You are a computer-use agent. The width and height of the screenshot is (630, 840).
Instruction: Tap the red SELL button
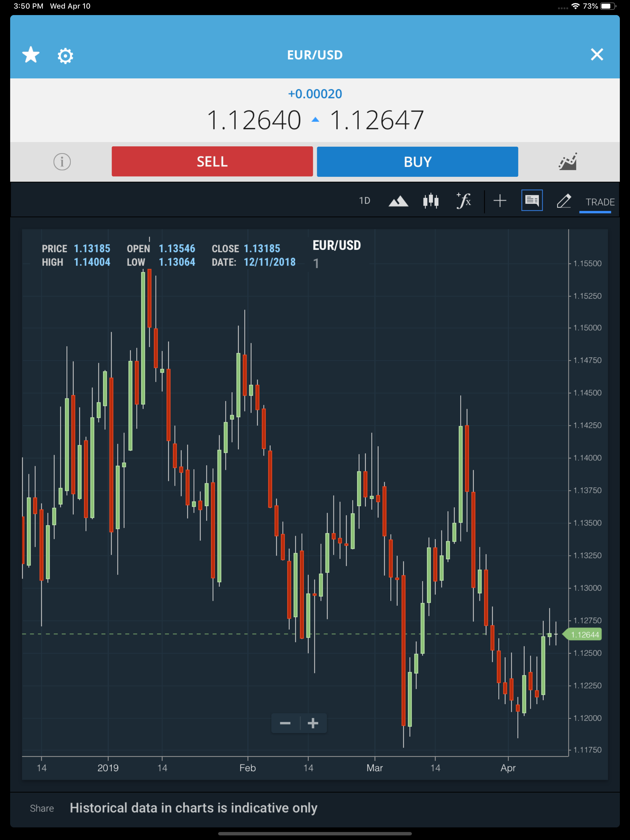tap(212, 161)
